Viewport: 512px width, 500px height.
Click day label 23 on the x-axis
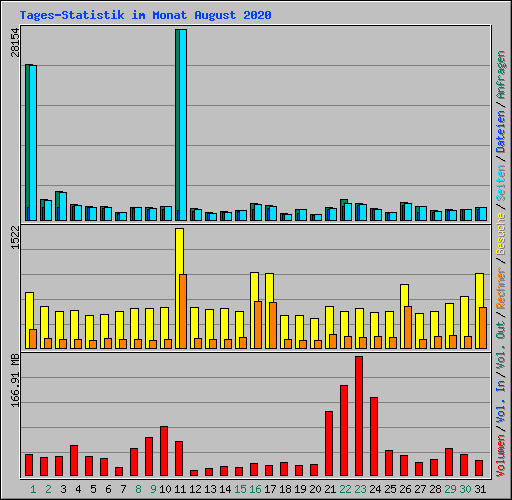[360, 489]
